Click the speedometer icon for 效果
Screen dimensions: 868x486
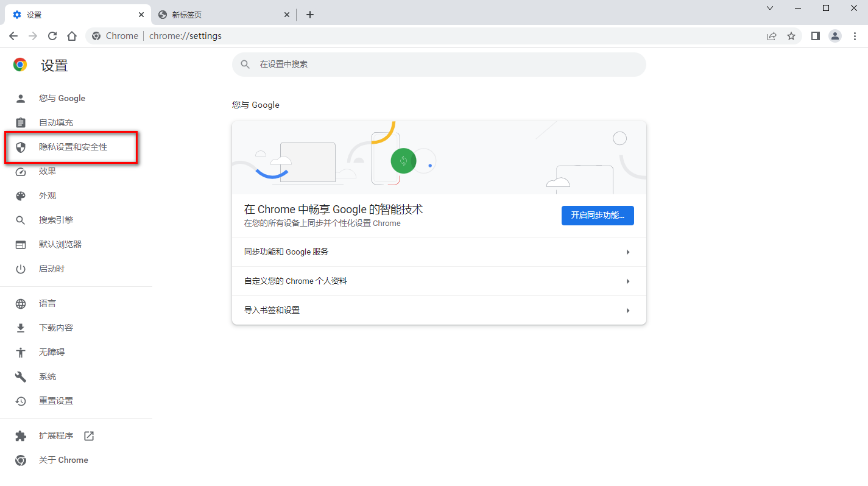click(21, 171)
